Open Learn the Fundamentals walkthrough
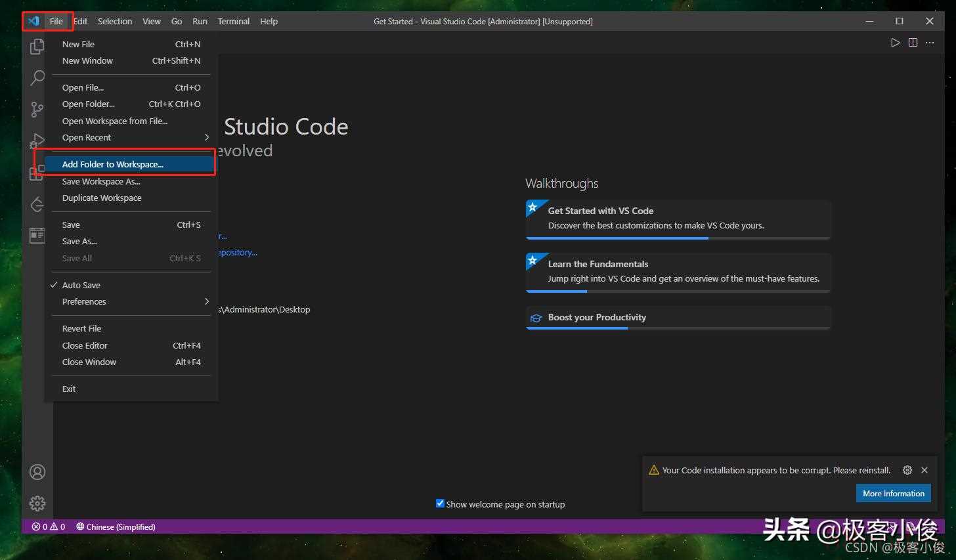 (678, 272)
